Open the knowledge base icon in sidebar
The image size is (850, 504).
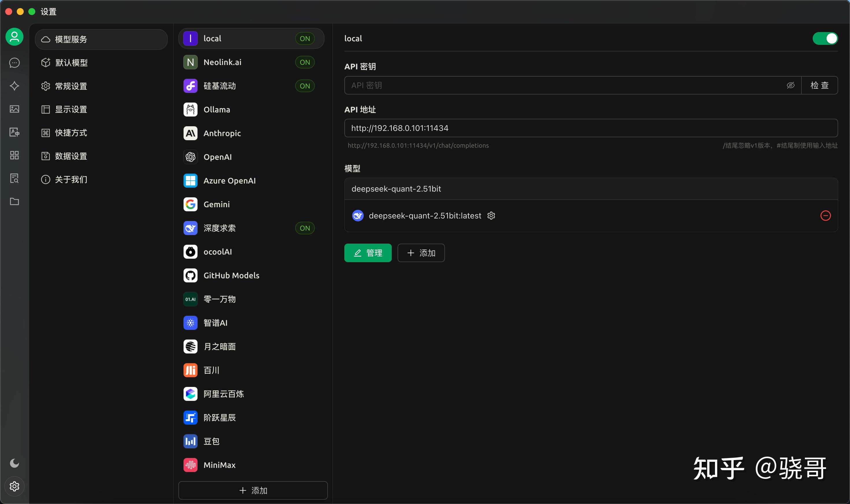click(14, 178)
